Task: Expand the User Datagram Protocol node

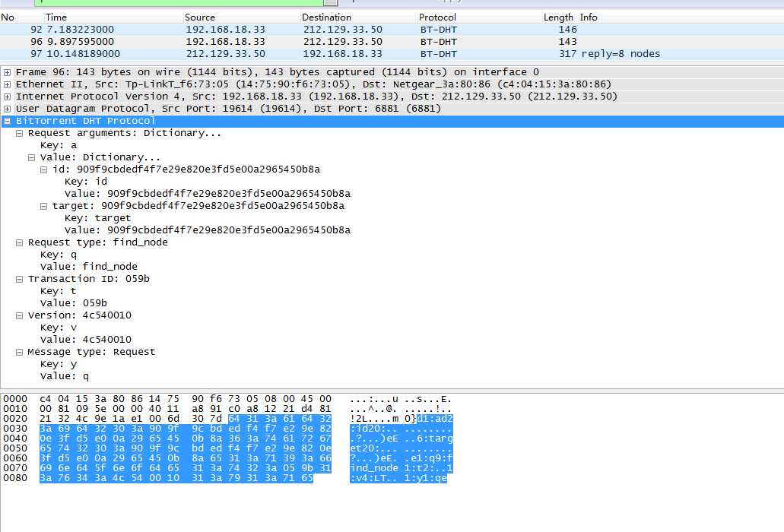Action: (7, 109)
